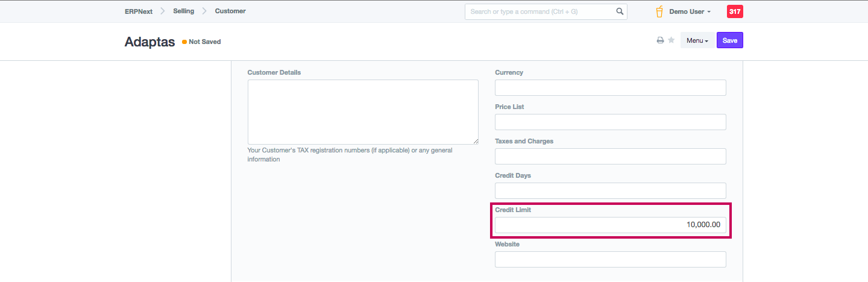Click the Price List field
Image resolution: width=868 pixels, height=282 pixels.
610,122
